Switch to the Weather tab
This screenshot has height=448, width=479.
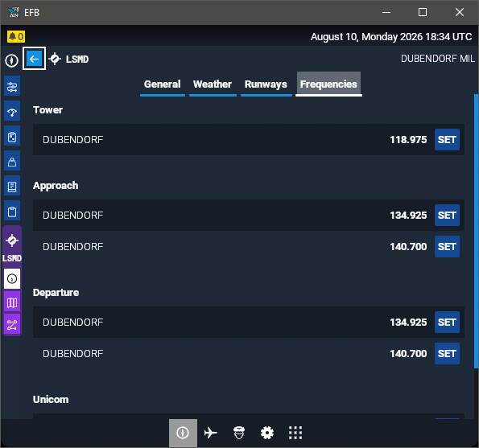(213, 84)
